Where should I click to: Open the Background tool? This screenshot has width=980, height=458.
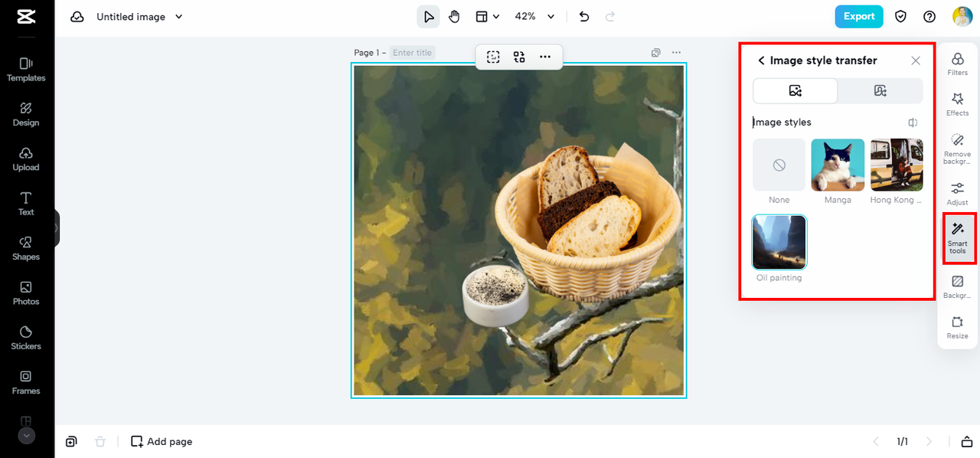click(958, 287)
